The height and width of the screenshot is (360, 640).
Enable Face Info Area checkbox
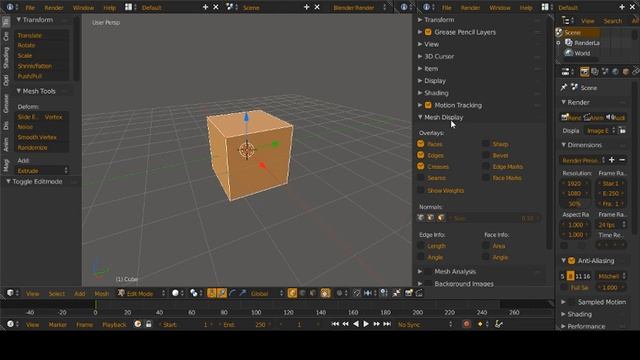coord(486,246)
